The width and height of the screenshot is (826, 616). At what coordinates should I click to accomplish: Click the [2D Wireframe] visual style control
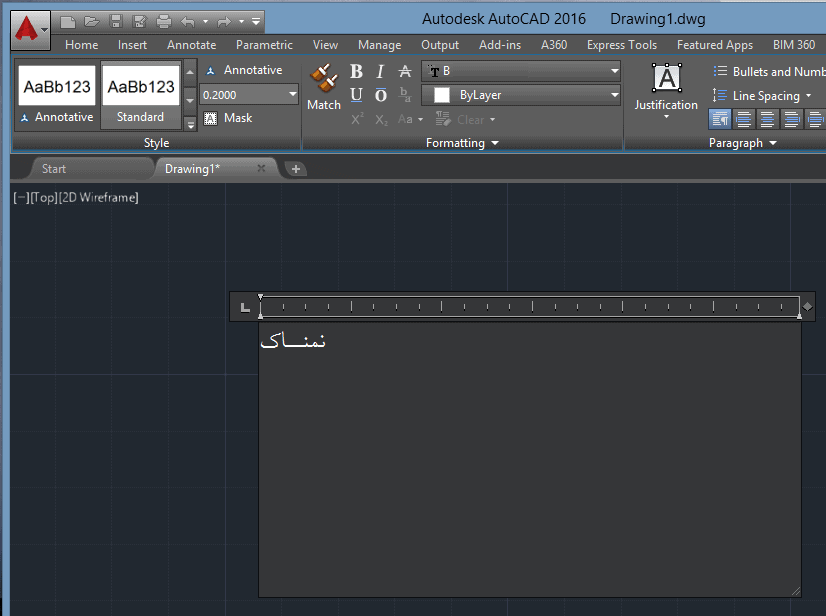[99, 198]
